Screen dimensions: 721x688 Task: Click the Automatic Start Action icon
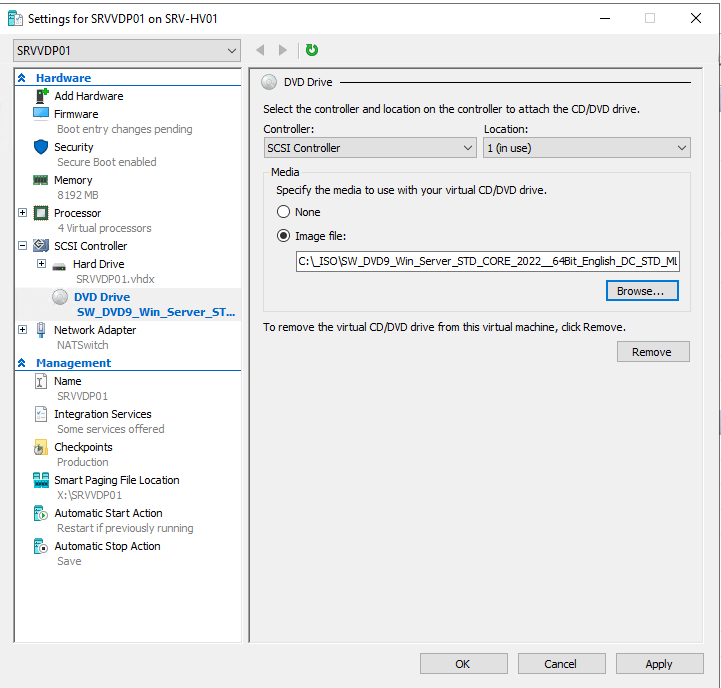41,513
